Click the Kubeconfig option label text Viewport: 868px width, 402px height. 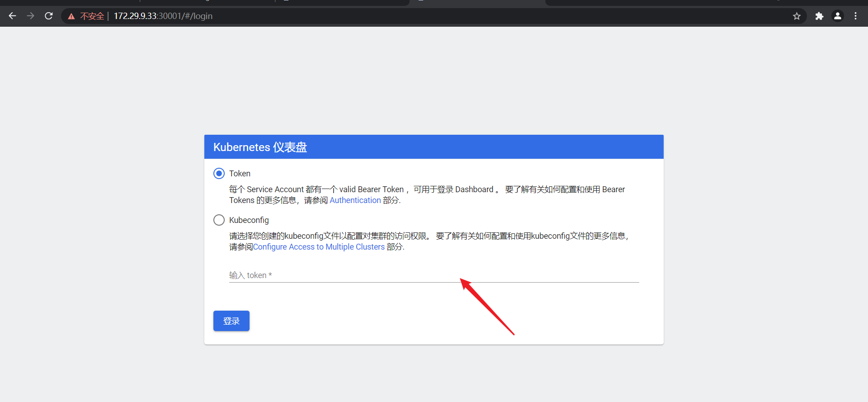249,220
